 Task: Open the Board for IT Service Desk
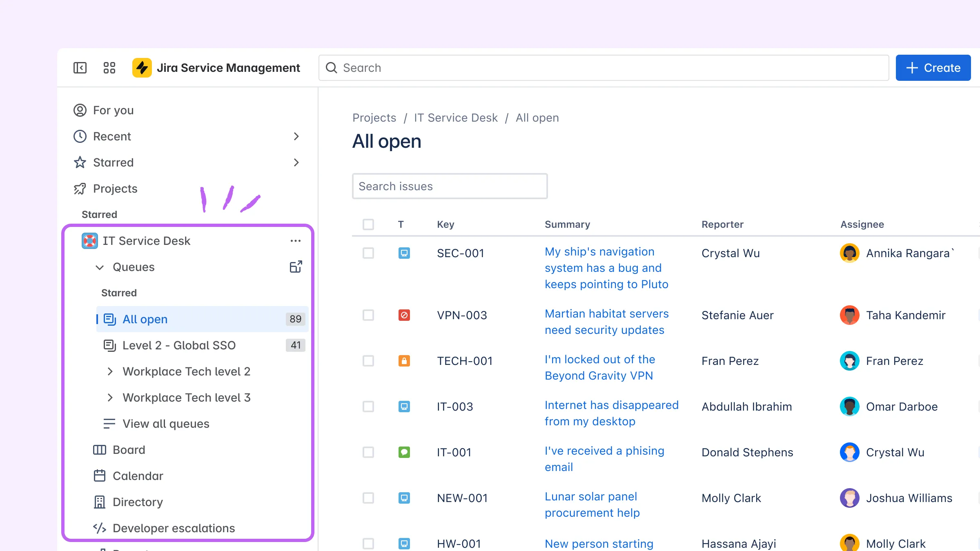pyautogui.click(x=128, y=450)
